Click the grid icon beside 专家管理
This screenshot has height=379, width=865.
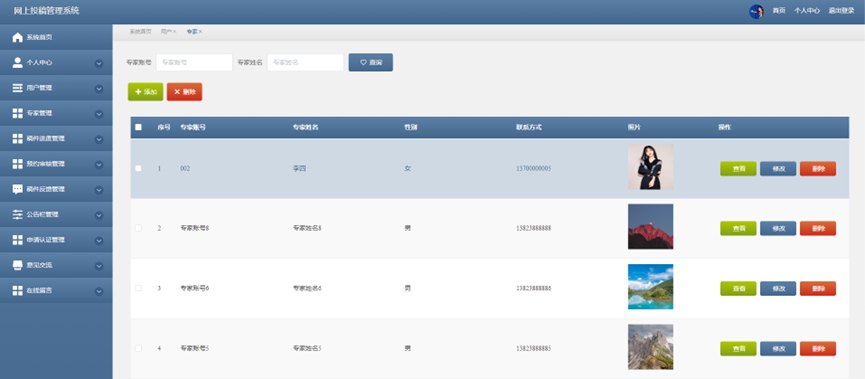(18, 113)
